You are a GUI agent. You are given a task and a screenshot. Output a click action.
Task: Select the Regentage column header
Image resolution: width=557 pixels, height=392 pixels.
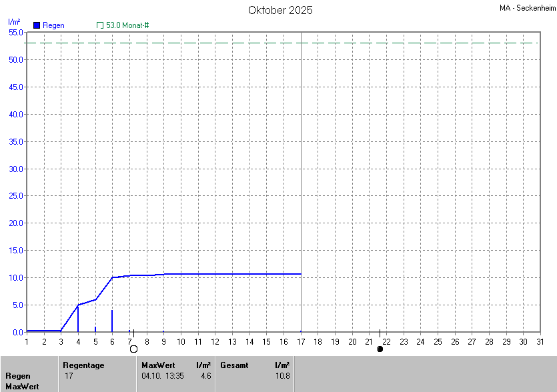(83, 365)
